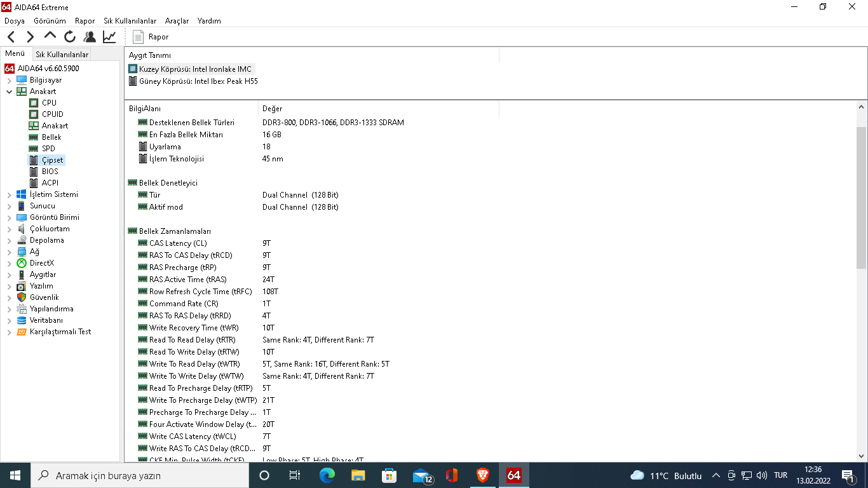Select the SPD item icon
Viewport: 868px width, 488px height.
tap(34, 149)
